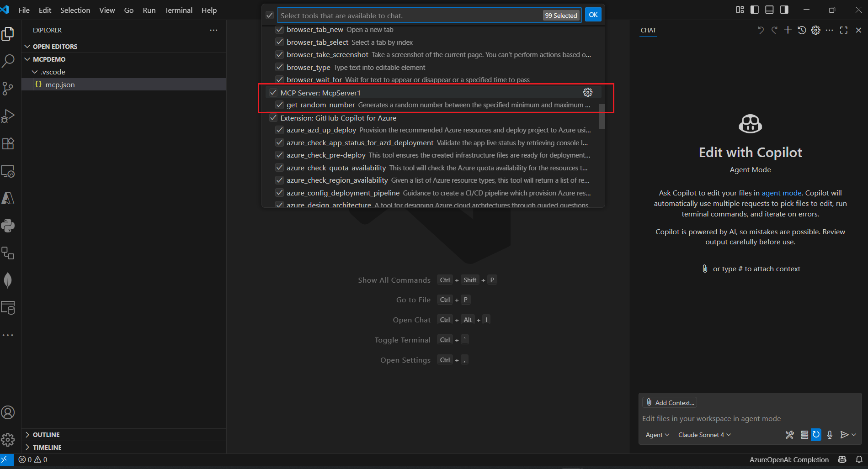Uncheck MCP Server: McpServer1 group
The image size is (868, 469).
[x=273, y=93]
